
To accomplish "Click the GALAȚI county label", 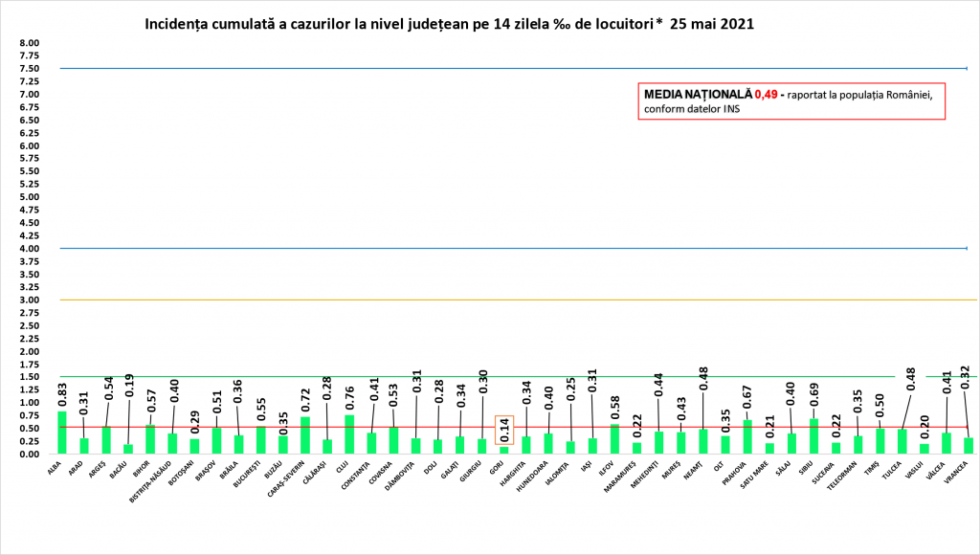I will tap(450, 470).
